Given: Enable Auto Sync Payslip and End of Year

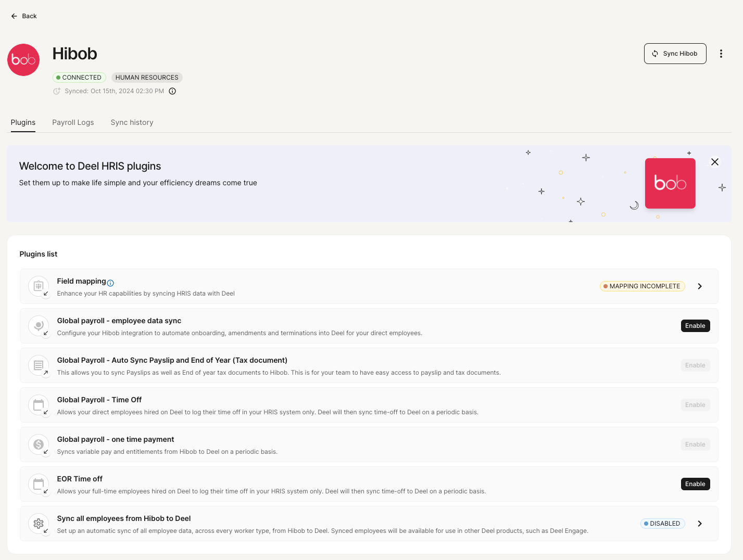Looking at the screenshot, I should pos(695,365).
